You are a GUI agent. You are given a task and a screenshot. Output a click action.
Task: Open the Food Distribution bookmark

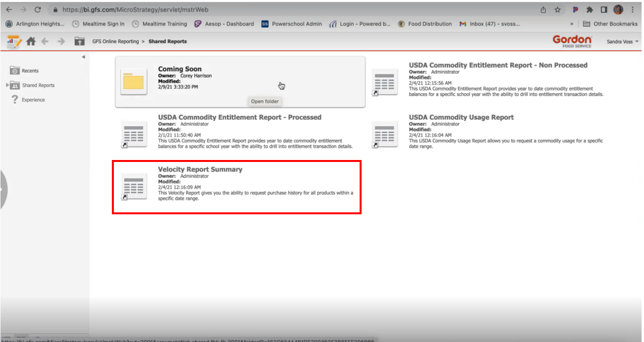point(425,23)
